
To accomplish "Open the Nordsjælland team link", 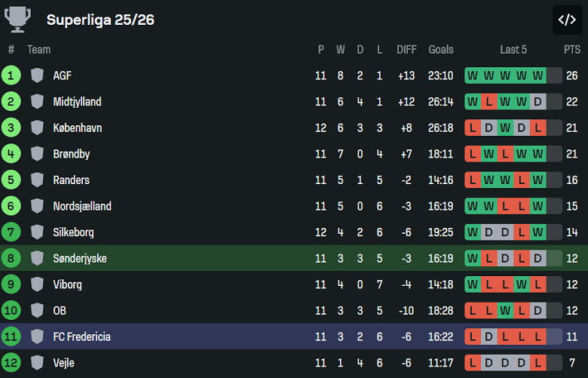I will pos(82,206).
